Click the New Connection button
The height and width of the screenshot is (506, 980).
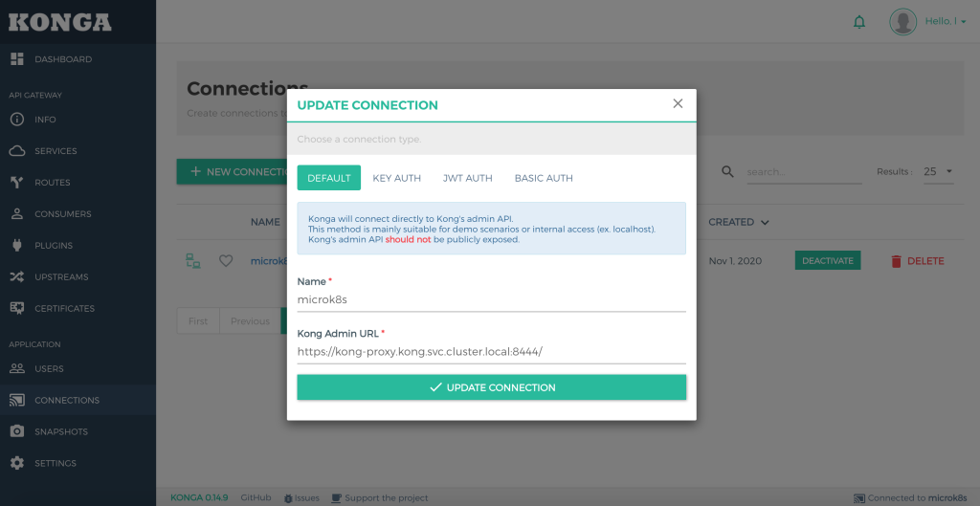[232, 172]
